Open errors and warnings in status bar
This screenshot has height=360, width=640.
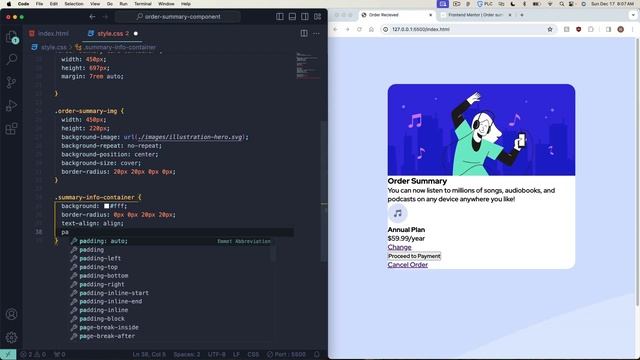pos(33,354)
